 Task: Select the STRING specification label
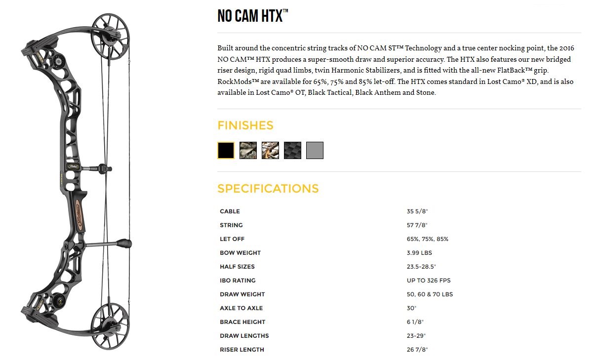[x=231, y=225]
